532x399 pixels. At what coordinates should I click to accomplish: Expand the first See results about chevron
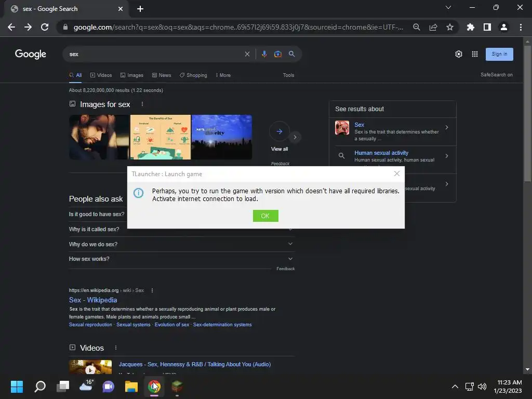[x=447, y=127]
